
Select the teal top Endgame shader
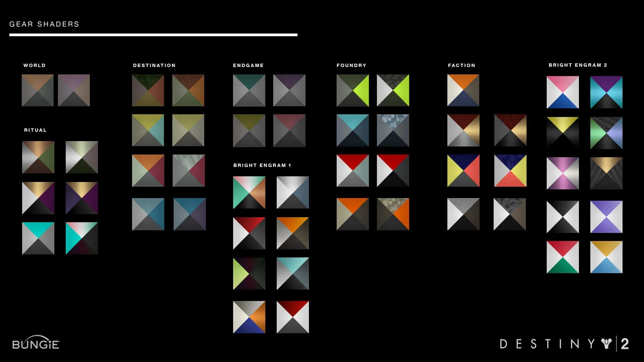[x=249, y=90]
